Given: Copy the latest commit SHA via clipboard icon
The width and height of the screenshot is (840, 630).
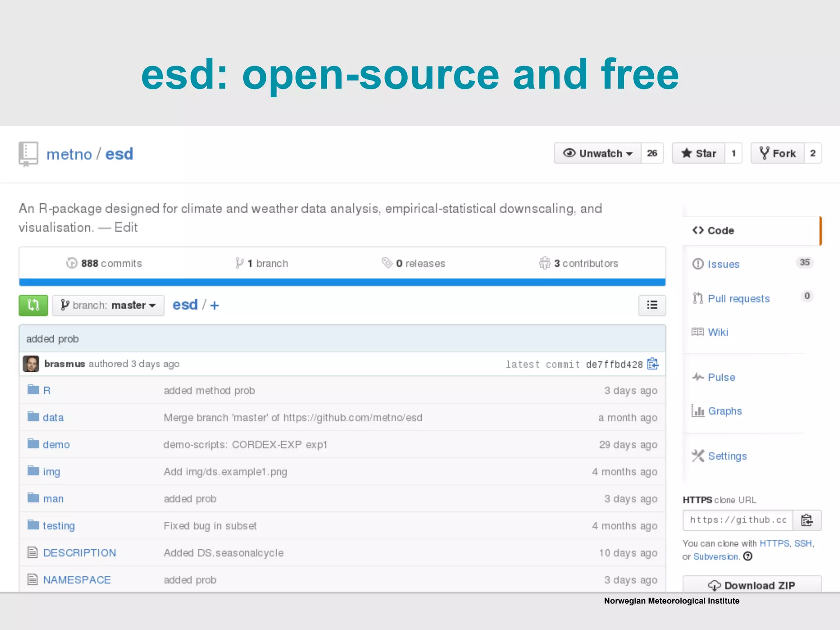Looking at the screenshot, I should pyautogui.click(x=653, y=364).
